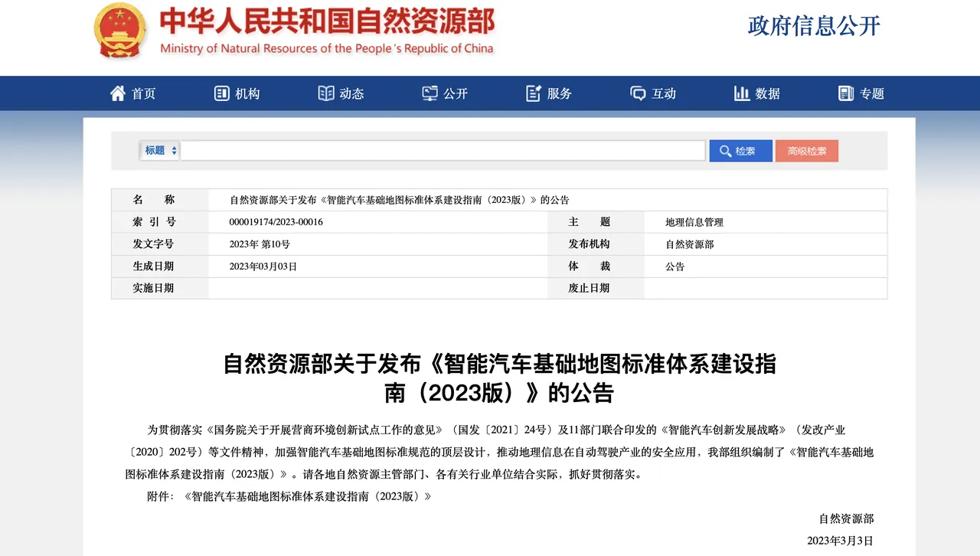Open the 附件 智能汽车基础地图标准体系建设指南 attachment link
This screenshot has height=556, width=980.
pos(308,496)
